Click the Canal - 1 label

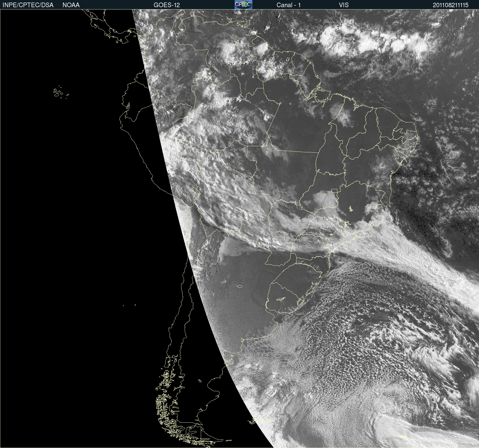pyautogui.click(x=288, y=5)
